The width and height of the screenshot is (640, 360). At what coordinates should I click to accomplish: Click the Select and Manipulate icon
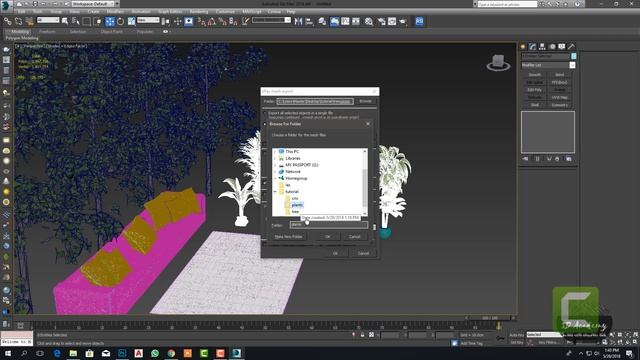(x=178, y=21)
